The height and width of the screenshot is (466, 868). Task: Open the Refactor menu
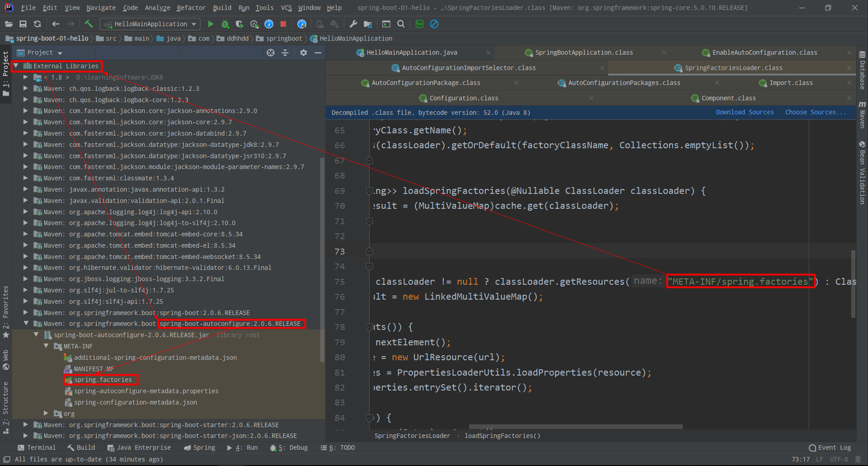[x=191, y=8]
